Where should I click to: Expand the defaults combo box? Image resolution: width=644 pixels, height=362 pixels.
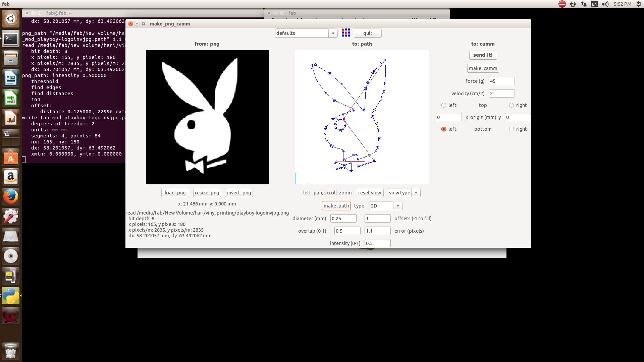click(333, 33)
